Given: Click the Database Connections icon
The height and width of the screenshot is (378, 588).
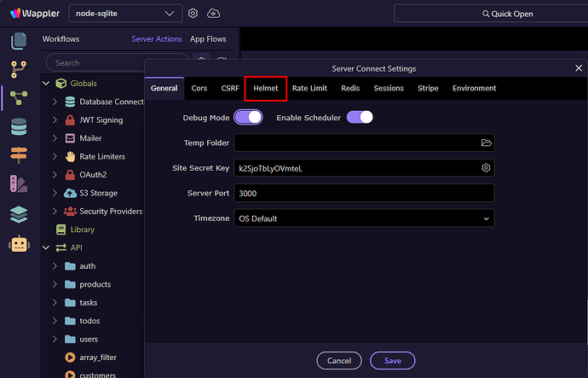Looking at the screenshot, I should tap(70, 102).
